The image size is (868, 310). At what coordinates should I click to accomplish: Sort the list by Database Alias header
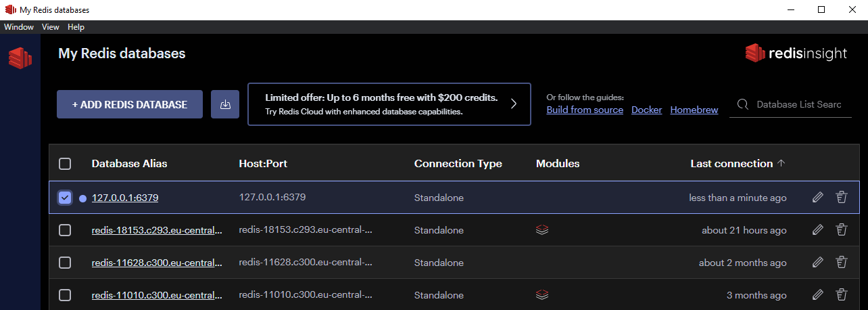coord(129,164)
